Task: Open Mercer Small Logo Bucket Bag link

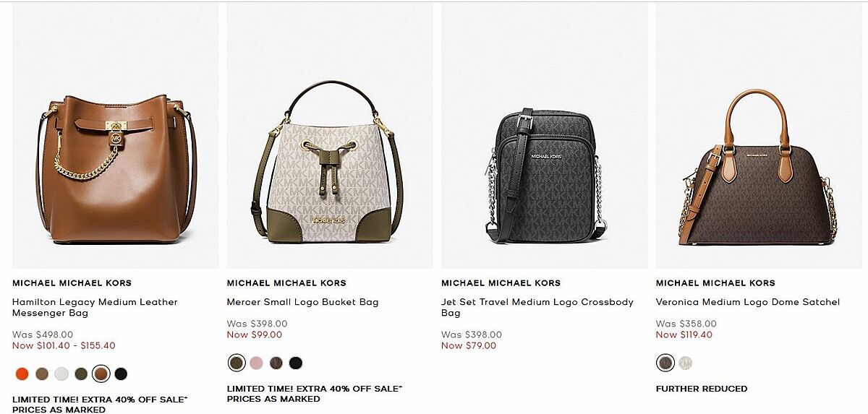Action: 302,302
